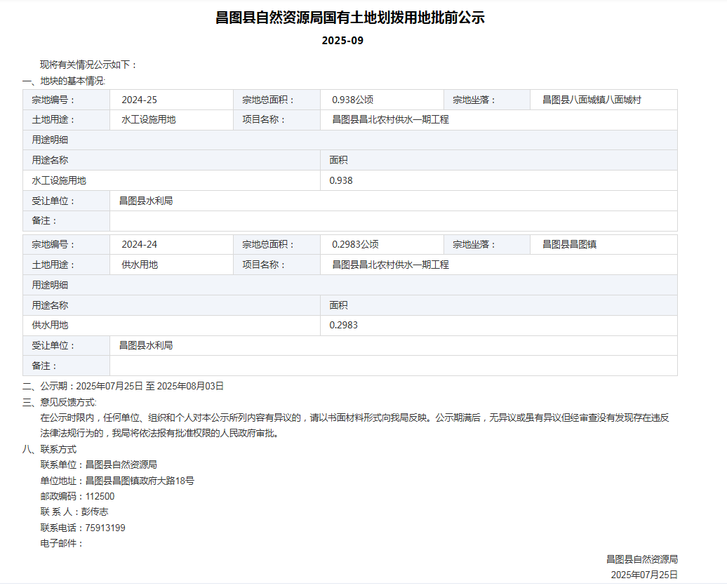Click project name in parcel 2024-24 block
Viewport: 727px width, 588px height.
pyautogui.click(x=390, y=265)
